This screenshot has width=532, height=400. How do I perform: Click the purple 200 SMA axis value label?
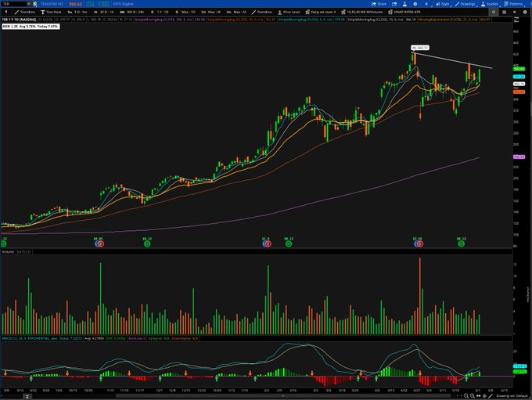[x=519, y=157]
